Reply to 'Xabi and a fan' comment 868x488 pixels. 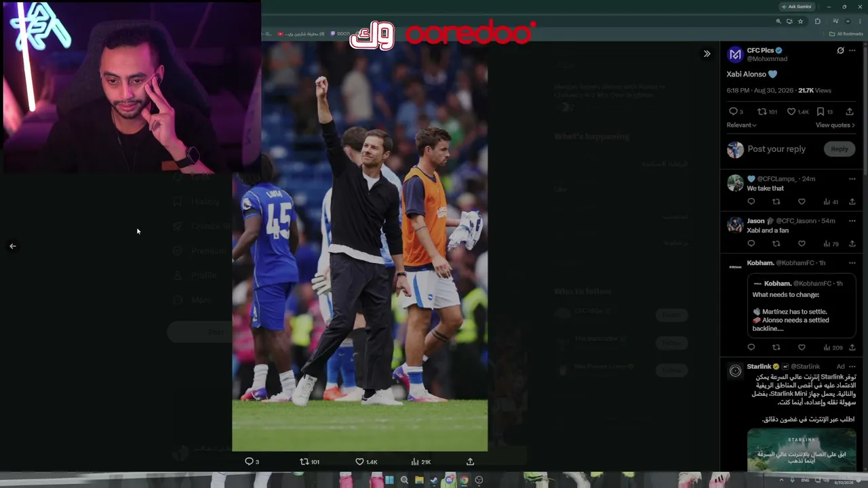click(751, 244)
